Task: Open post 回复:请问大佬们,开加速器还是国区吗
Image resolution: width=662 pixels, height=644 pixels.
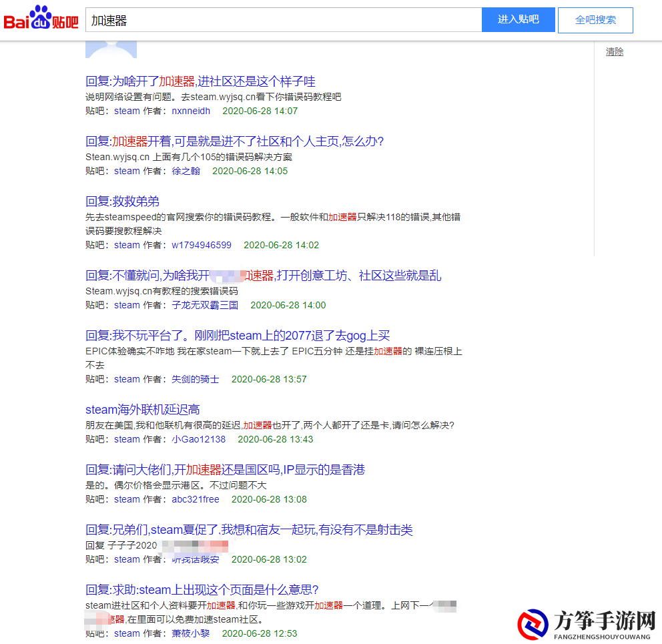Action: coord(225,469)
